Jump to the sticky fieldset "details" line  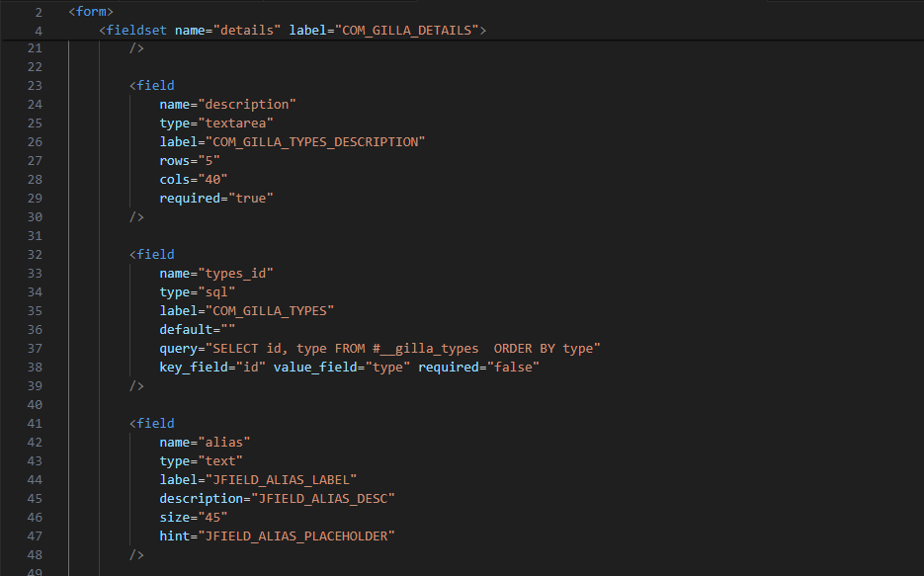(292, 30)
